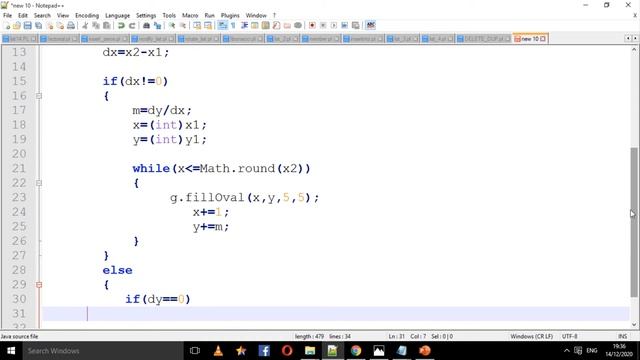
Task: Open the Macro menu
Action: [x=190, y=16]
